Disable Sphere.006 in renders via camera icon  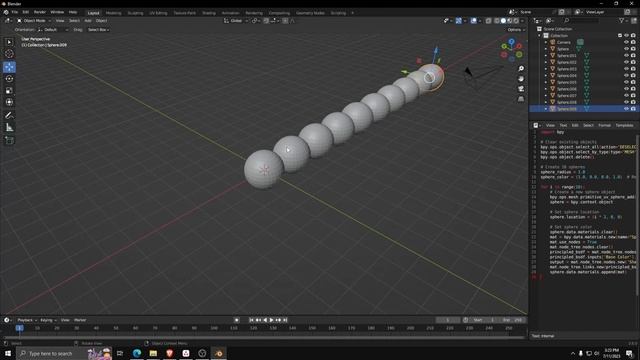(x=633, y=89)
